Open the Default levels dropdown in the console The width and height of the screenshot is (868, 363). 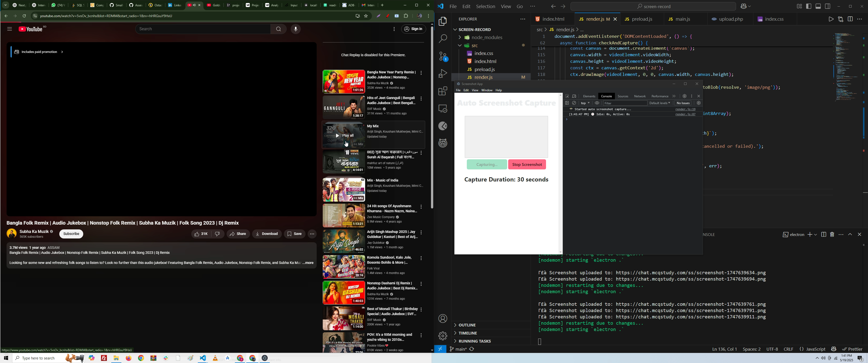point(659,103)
